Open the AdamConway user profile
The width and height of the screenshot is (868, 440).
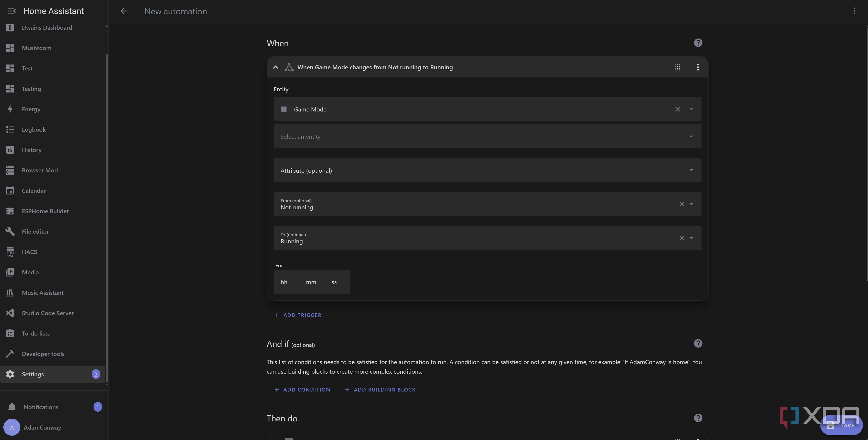[x=53, y=428]
